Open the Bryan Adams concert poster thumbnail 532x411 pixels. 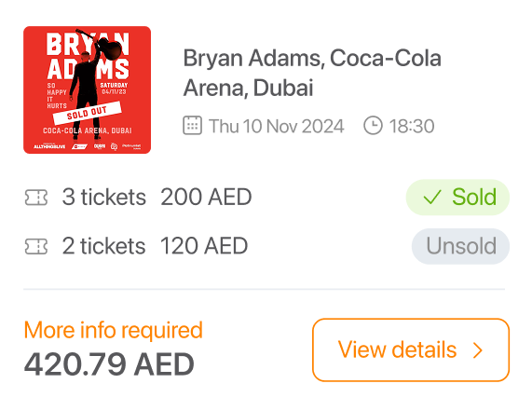(x=88, y=90)
